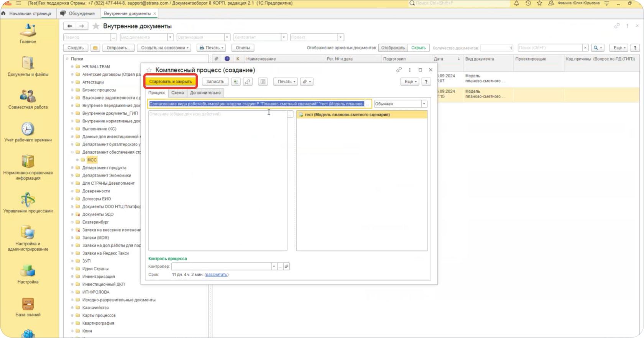Open favorites star in the title bar

click(x=539, y=3)
